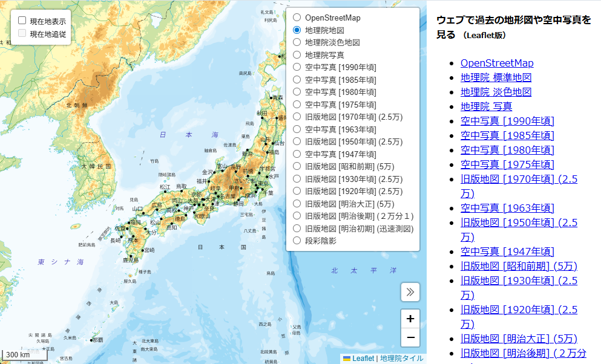Select the OpenStreetMap radio button
601x364 pixels.
297,18
